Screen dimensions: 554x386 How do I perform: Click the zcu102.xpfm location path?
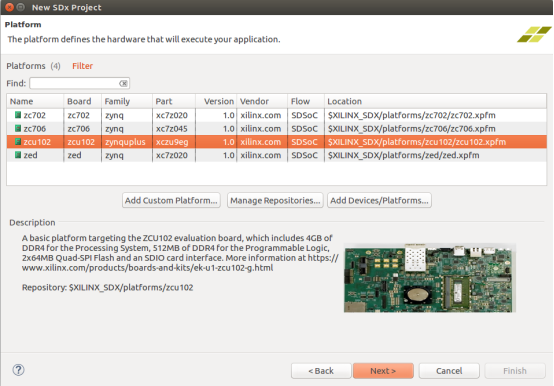coord(417,142)
